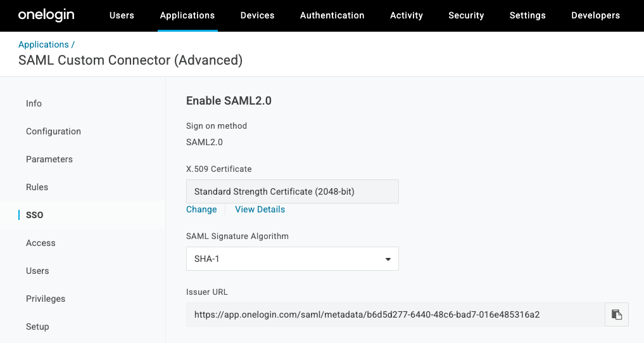644x343 pixels.
Task: Select the Info sidebar tab
Action: coord(34,103)
